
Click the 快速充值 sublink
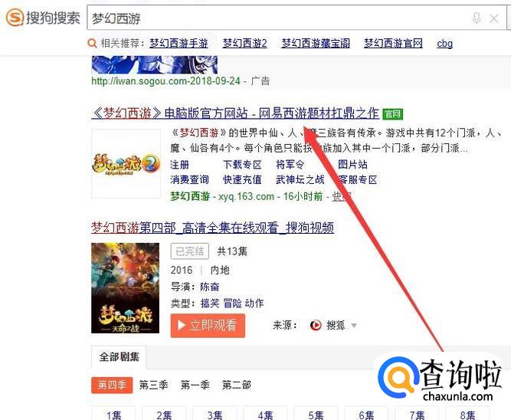242,179
